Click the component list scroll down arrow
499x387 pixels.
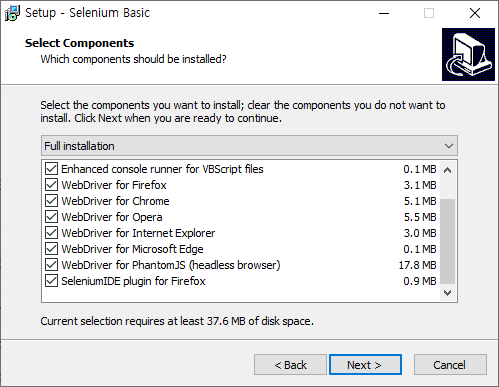[x=447, y=293]
